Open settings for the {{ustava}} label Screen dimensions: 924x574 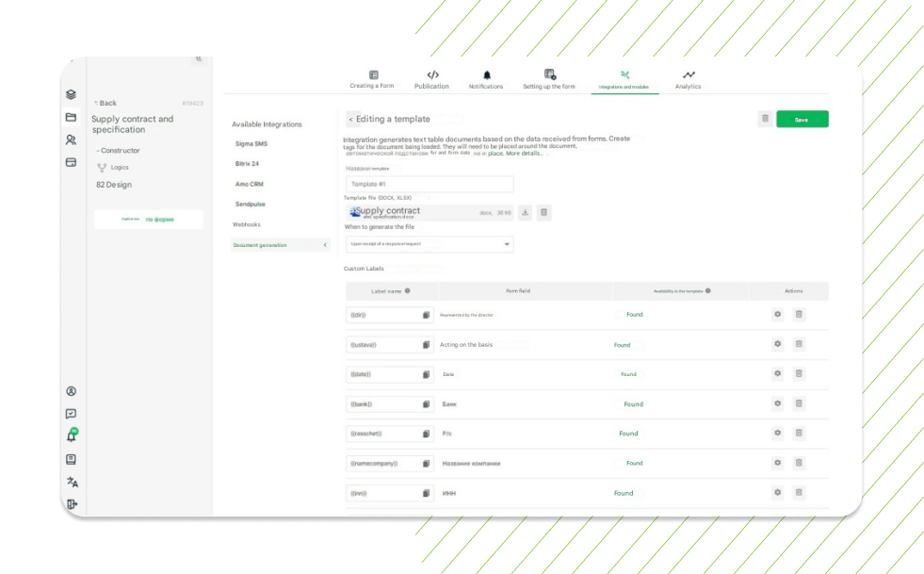click(777, 344)
